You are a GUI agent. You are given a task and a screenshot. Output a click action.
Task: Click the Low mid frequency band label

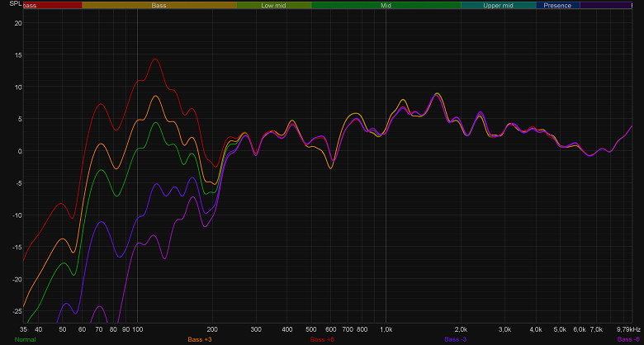click(x=273, y=6)
